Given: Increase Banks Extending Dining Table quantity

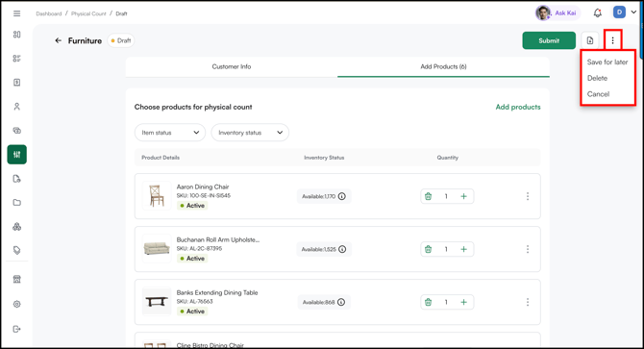Looking at the screenshot, I should coord(463,302).
